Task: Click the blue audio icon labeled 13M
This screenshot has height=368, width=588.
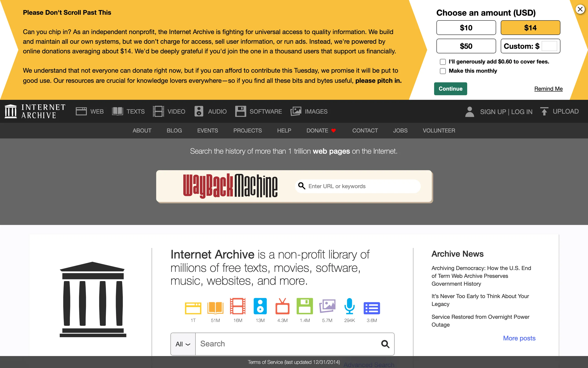Action: coord(260,306)
